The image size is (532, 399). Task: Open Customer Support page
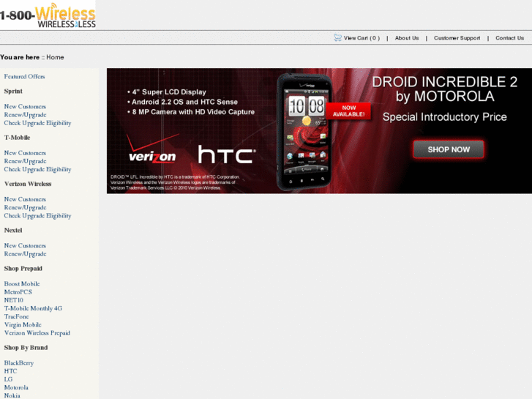tap(457, 38)
